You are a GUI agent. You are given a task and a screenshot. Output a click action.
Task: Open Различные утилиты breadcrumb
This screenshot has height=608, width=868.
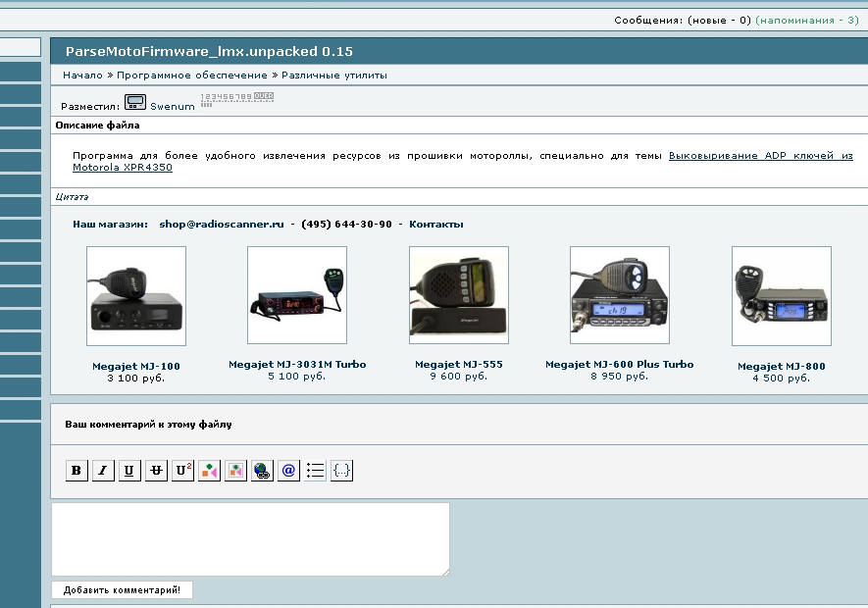[x=334, y=76]
